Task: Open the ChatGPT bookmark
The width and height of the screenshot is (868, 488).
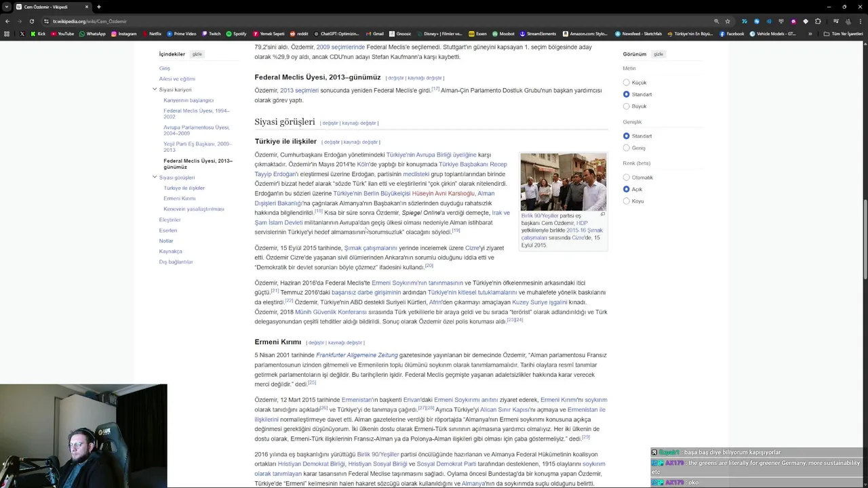Action: pos(336,33)
